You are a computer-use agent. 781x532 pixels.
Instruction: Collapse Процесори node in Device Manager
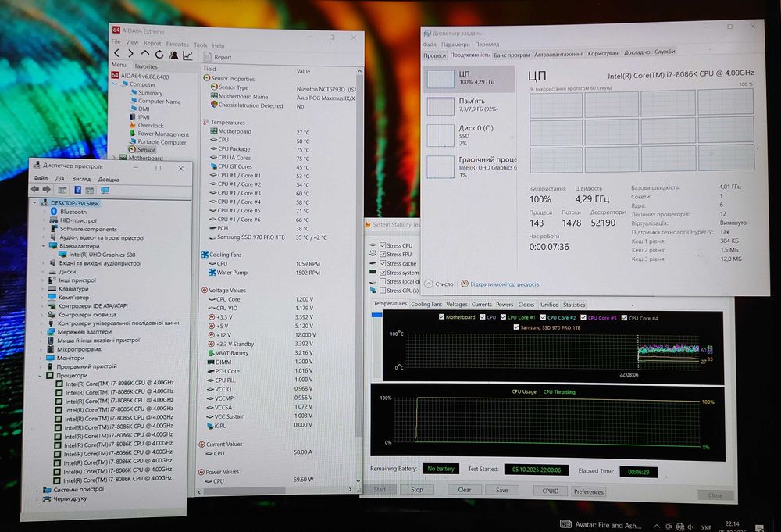[41, 376]
